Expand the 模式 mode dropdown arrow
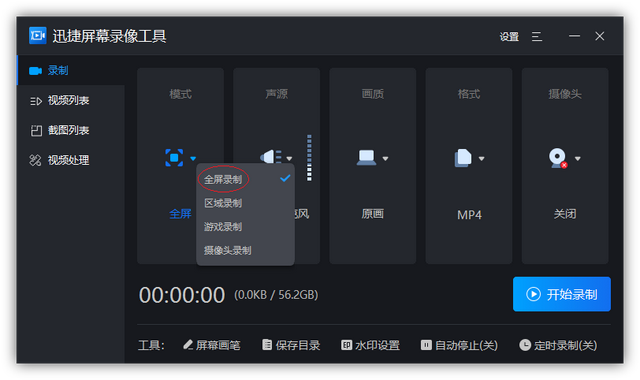640x380 pixels. [193, 158]
